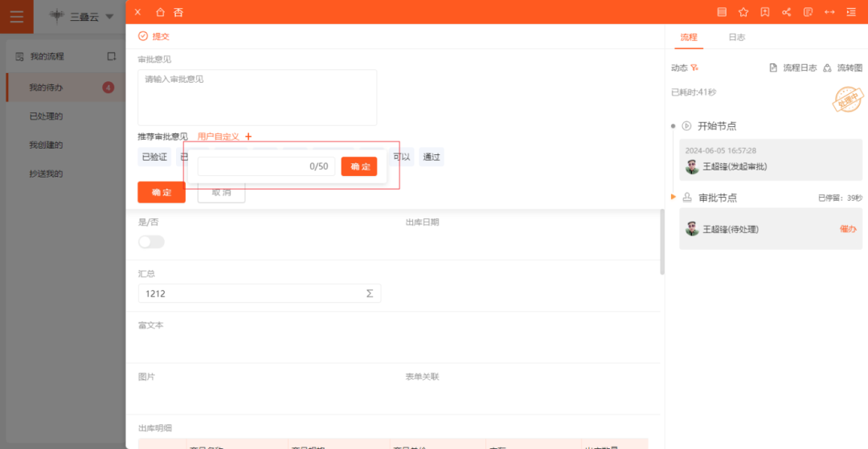868x449 pixels.
Task: Click the 汇总 field showing 1212
Action: 260,294
